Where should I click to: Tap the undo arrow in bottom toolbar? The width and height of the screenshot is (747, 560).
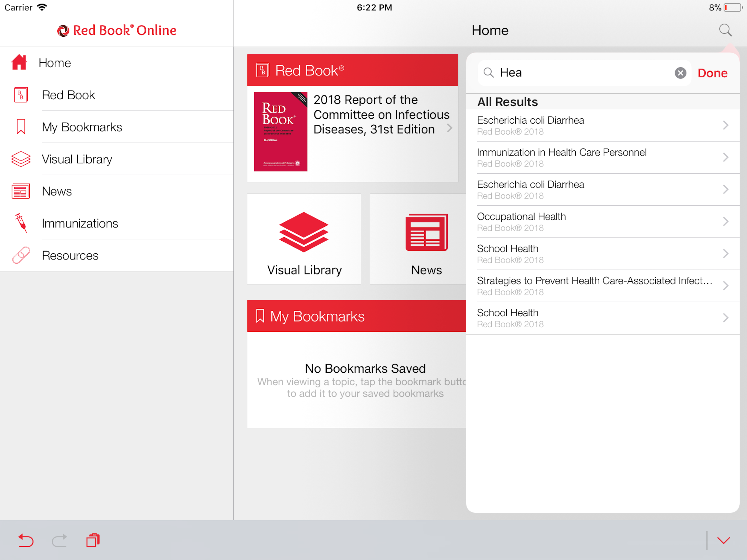coord(26,540)
